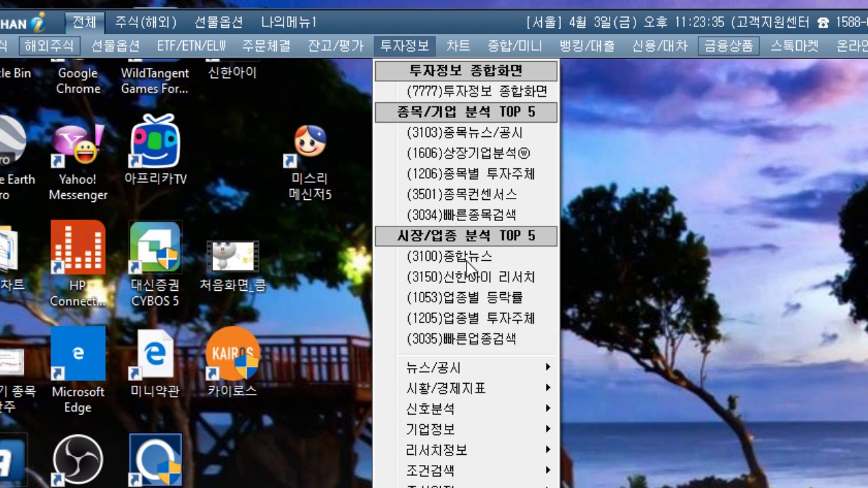The width and height of the screenshot is (868, 488).
Task: Open (7777)투자정보 종합화면 entry
Action: [x=477, y=91]
